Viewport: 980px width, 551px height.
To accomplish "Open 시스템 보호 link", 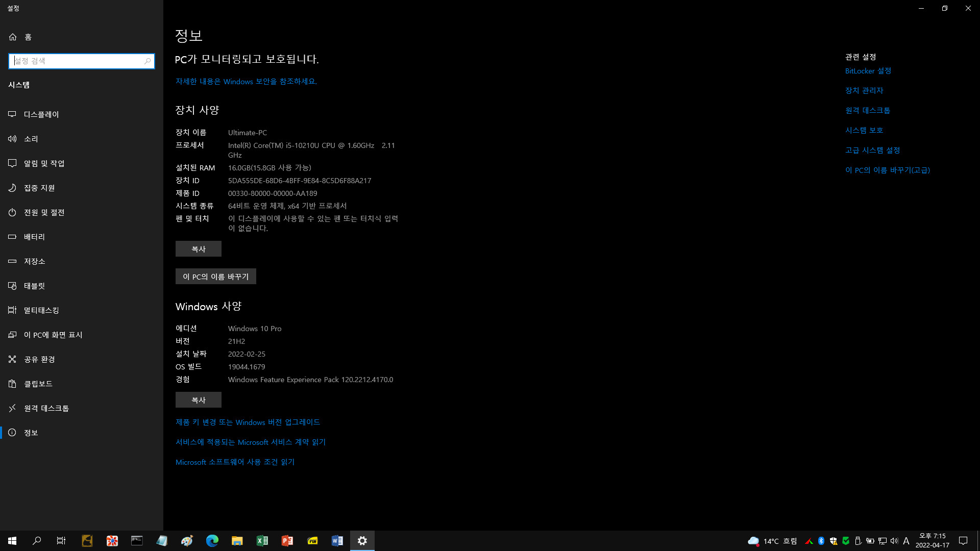I will click(864, 130).
